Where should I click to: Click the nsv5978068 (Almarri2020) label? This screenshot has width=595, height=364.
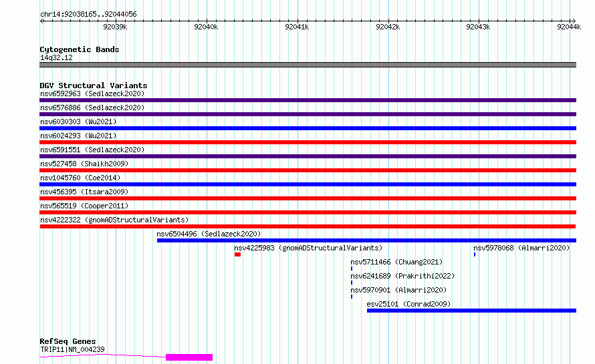(521, 248)
